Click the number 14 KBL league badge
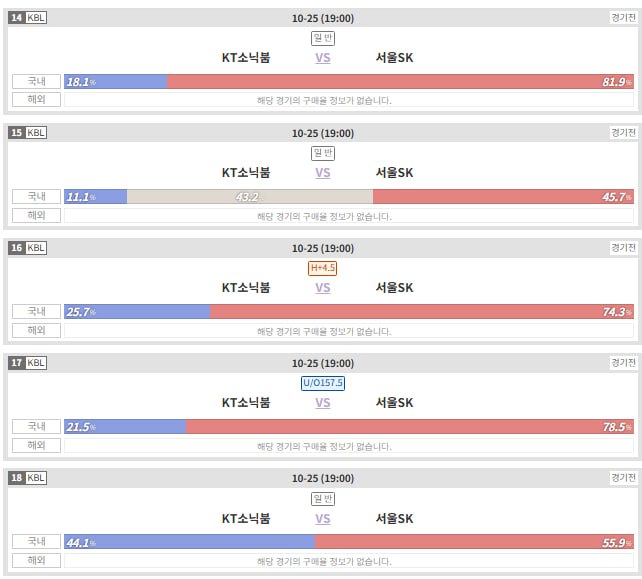This screenshot has height=579, width=642. 27,18
